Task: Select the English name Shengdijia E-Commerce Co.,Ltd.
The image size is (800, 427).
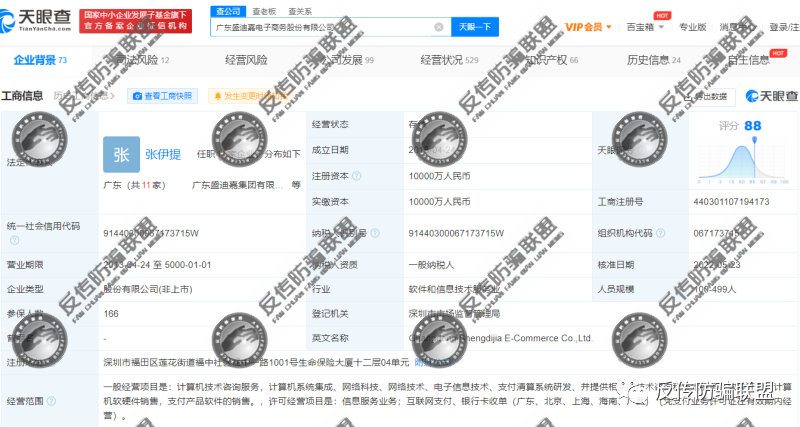Action: [501, 338]
